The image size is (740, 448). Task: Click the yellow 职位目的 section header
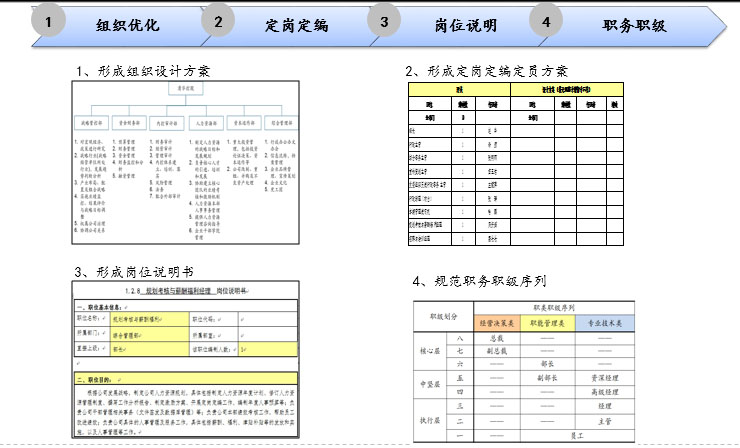point(100,379)
